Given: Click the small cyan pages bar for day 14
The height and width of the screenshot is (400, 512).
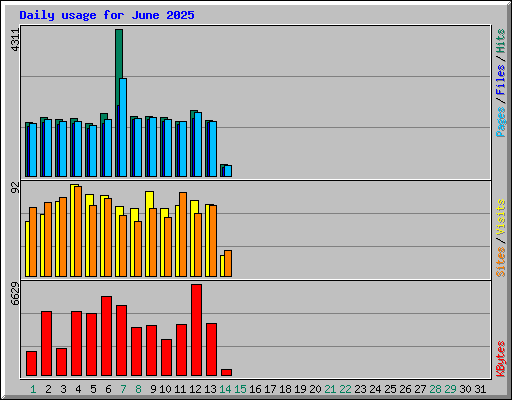Looking at the screenshot, I should 228,171.
